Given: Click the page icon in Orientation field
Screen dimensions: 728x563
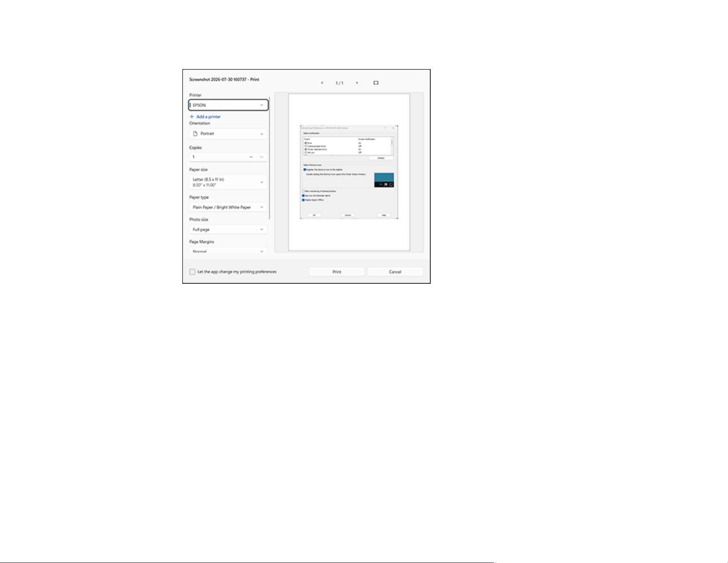Looking at the screenshot, I should [196, 134].
